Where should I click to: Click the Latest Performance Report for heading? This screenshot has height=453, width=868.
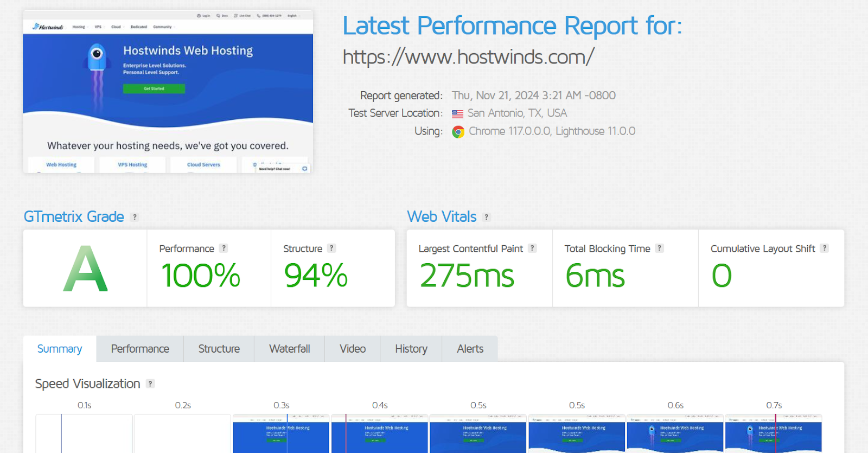[512, 26]
